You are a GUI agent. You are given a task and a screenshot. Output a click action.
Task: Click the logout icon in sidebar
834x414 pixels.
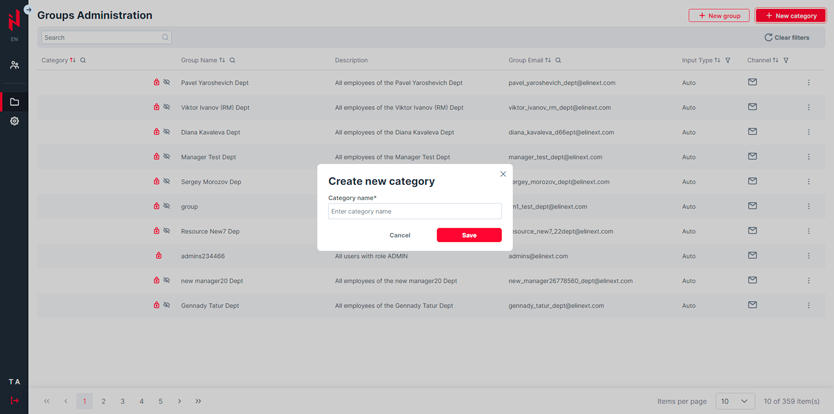pyautogui.click(x=14, y=400)
